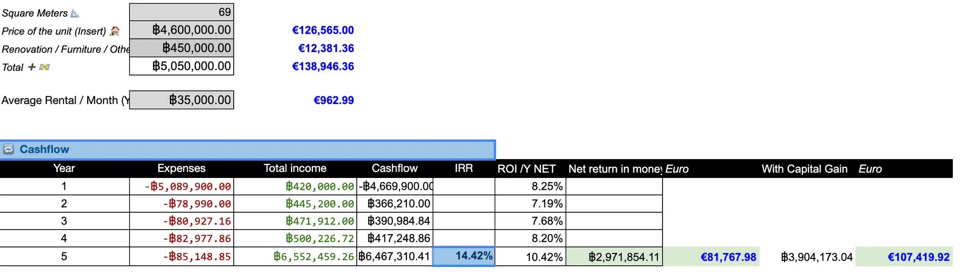This screenshot has height=279, width=980.
Task: Select the highlighted IRR cell 14.42%
Action: point(463,256)
